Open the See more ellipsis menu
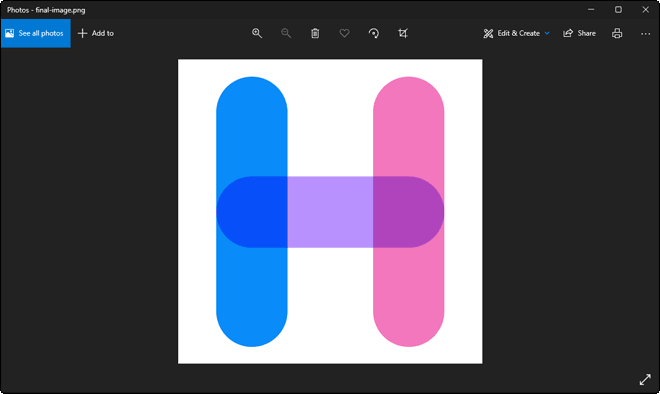The height and width of the screenshot is (394, 660). pos(645,34)
